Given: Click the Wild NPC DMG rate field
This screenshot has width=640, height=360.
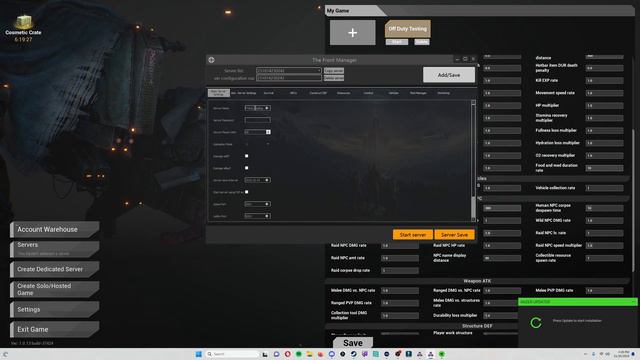Looking at the screenshot, I should point(604,220).
